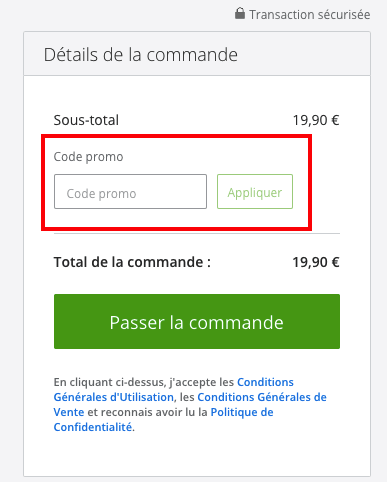Click the Sous-total label
Viewport: 387px width, 482px height.
(x=86, y=120)
